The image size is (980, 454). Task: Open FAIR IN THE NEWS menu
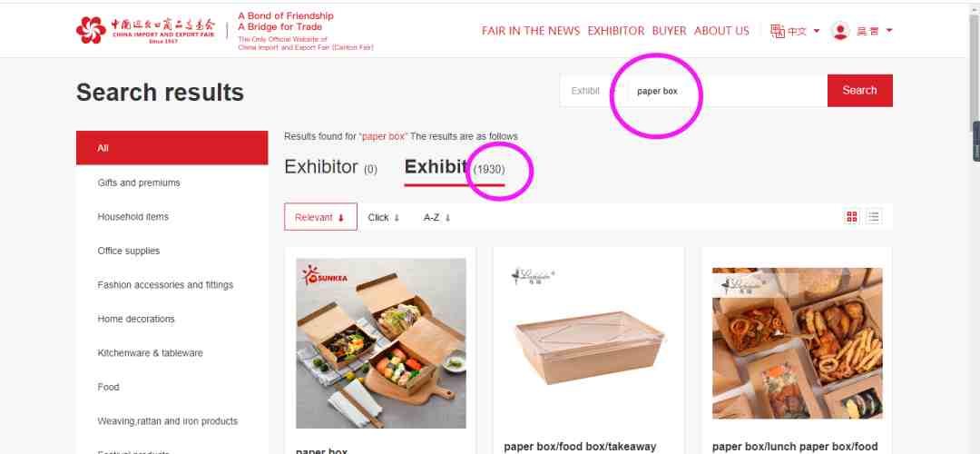tap(531, 31)
